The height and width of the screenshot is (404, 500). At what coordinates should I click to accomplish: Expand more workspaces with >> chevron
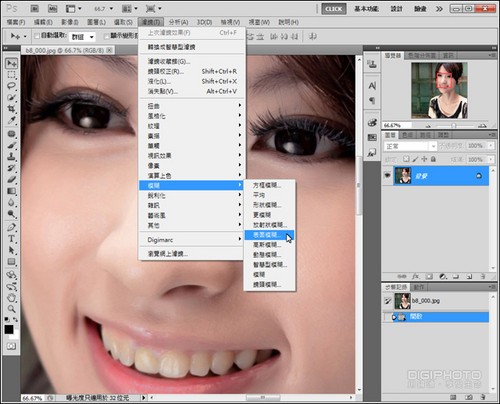(439, 9)
